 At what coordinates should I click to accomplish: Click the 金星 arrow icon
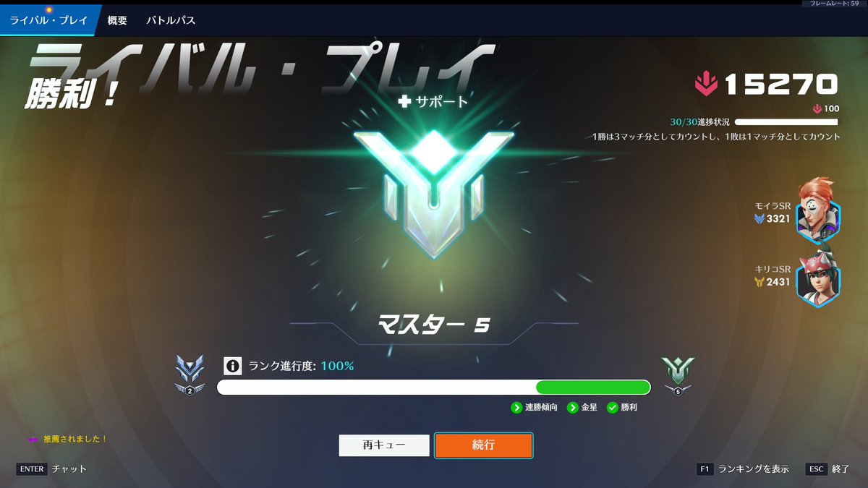573,408
